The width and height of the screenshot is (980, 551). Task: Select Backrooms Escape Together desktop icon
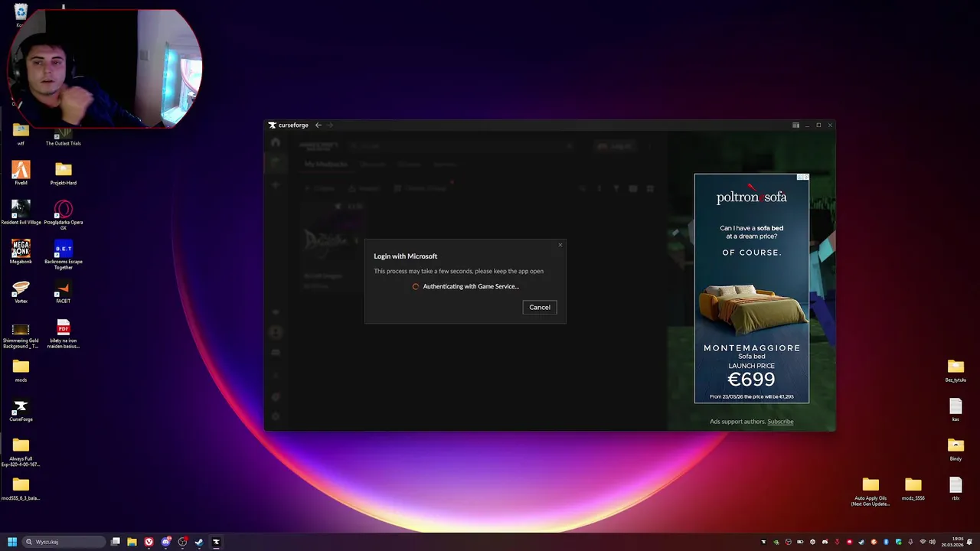point(64,254)
